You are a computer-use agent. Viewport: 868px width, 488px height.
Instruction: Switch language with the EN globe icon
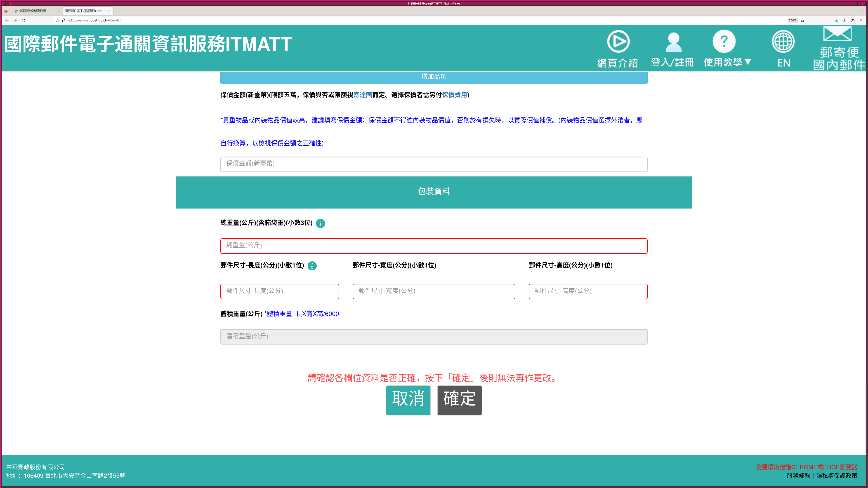coord(783,42)
